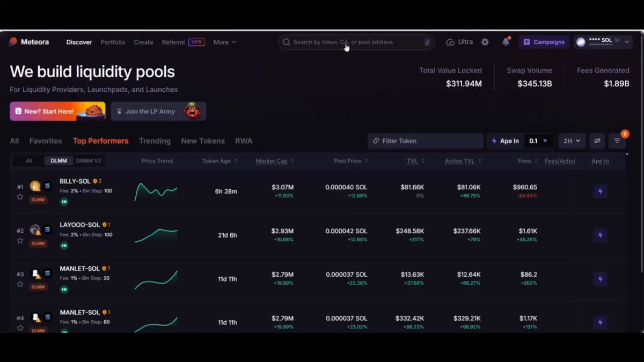Sort the table by Token Age
The height and width of the screenshot is (362, 644).
pyautogui.click(x=219, y=161)
